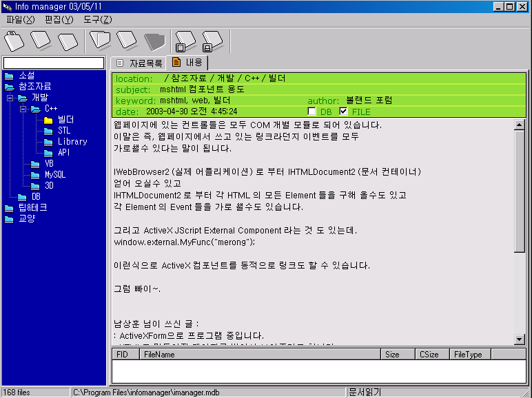Viewport: 532px width, 398px height.
Task: Click the dark gray folder toolbar icon
Action: [x=154, y=41]
